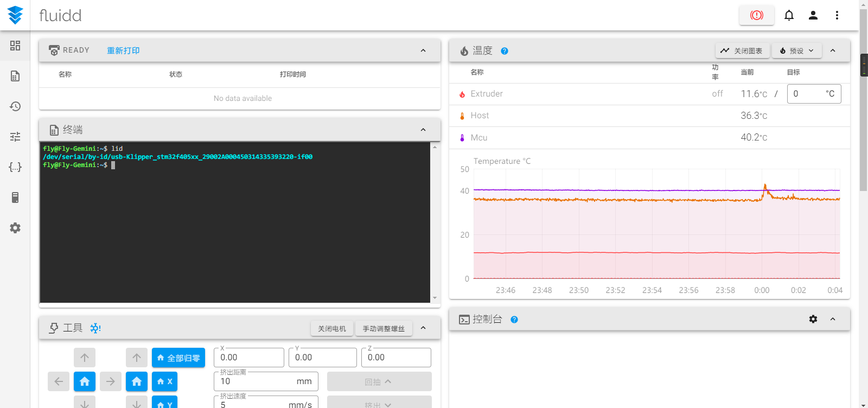Image resolution: width=868 pixels, height=408 pixels.
Task: Click the fluidd logo icon
Action: click(x=15, y=15)
